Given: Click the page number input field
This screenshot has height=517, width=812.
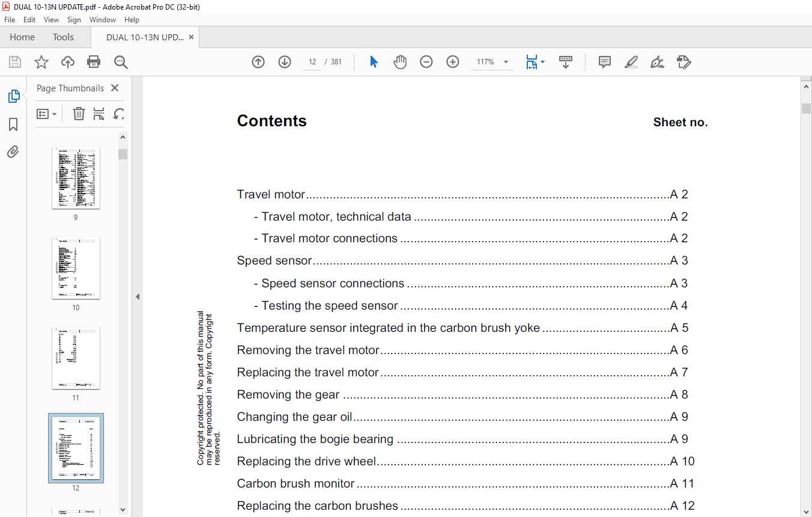Looking at the screenshot, I should pos(312,62).
